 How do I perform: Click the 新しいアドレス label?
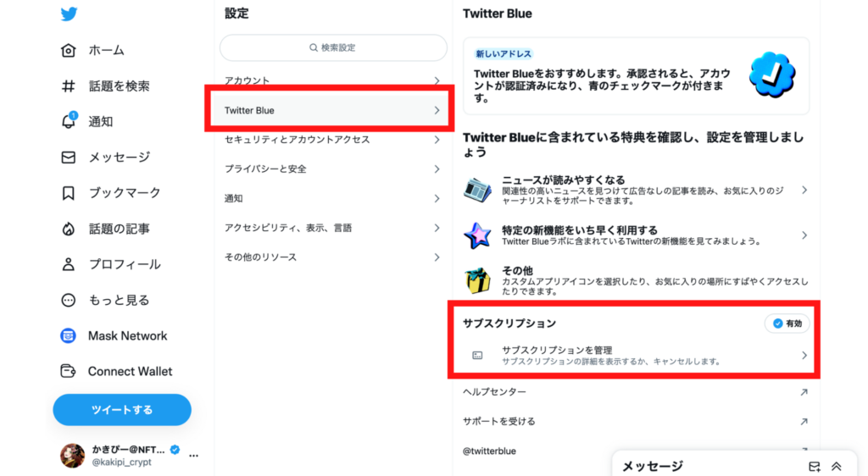coord(504,53)
